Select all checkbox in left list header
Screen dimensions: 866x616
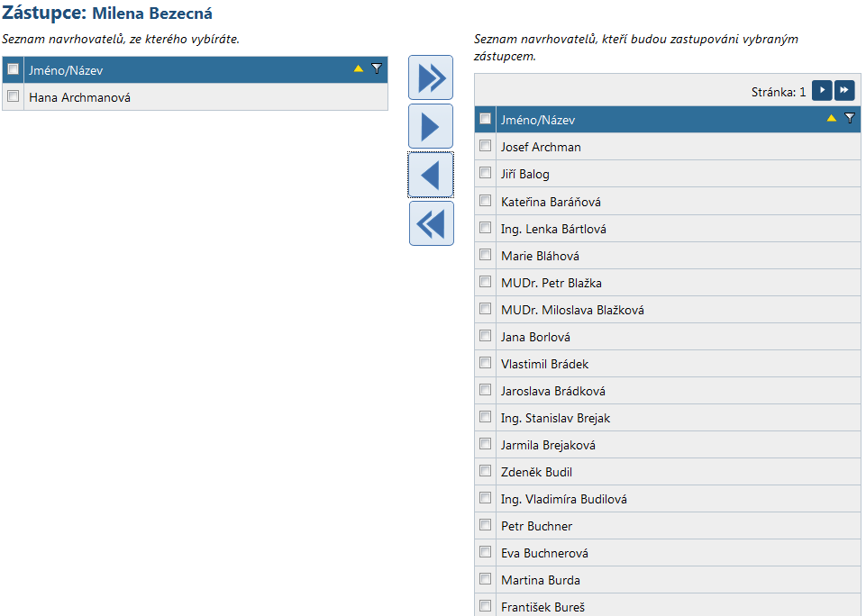14,69
